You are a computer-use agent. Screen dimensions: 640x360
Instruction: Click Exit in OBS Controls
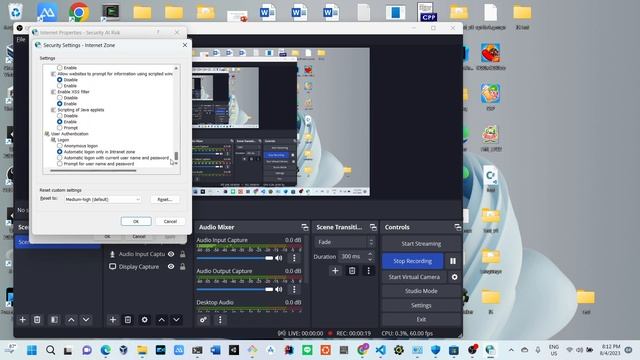click(421, 320)
